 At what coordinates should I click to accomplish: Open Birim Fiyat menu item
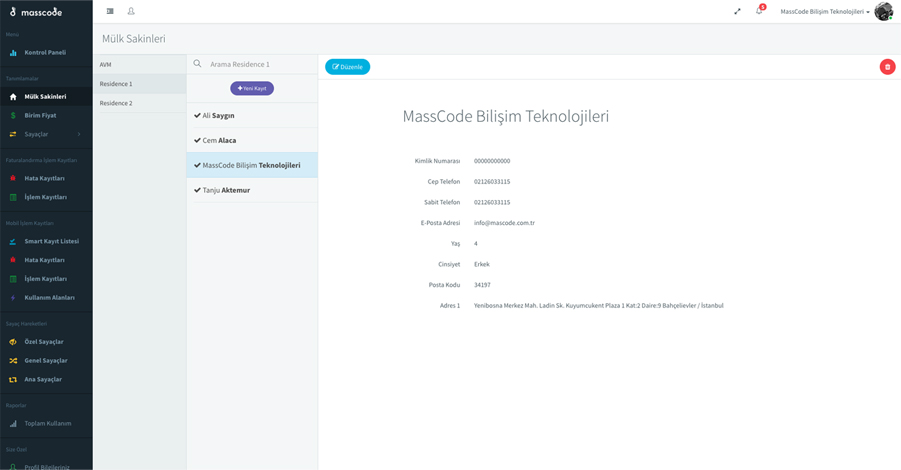[x=46, y=115]
